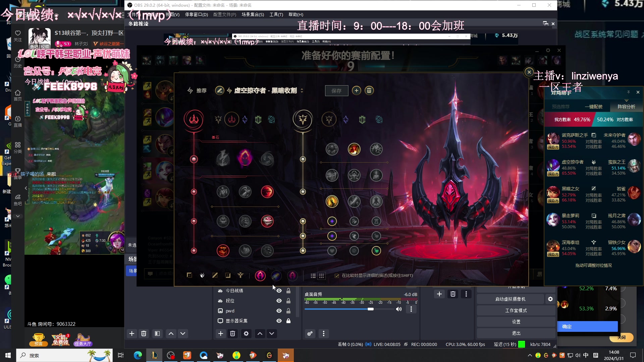This screenshot has height=362, width=644.
Task: Click taskbar search box
Action: (64, 355)
